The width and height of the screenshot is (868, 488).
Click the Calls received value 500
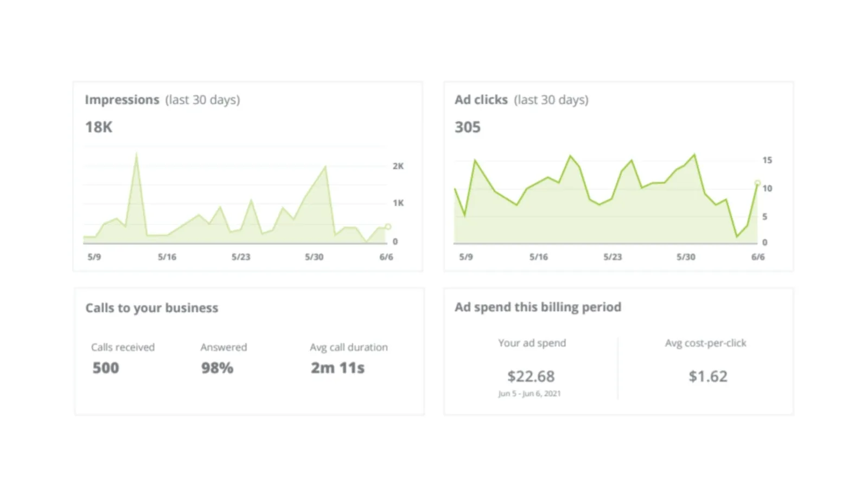coord(106,368)
